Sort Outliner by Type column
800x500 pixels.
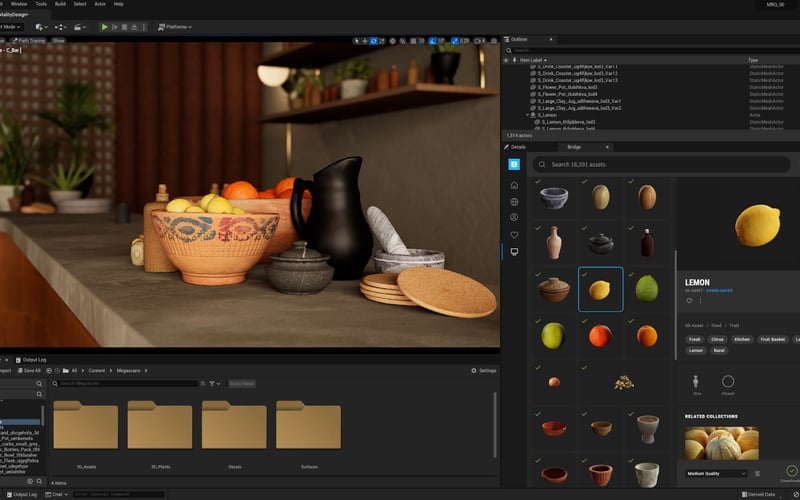[753, 60]
